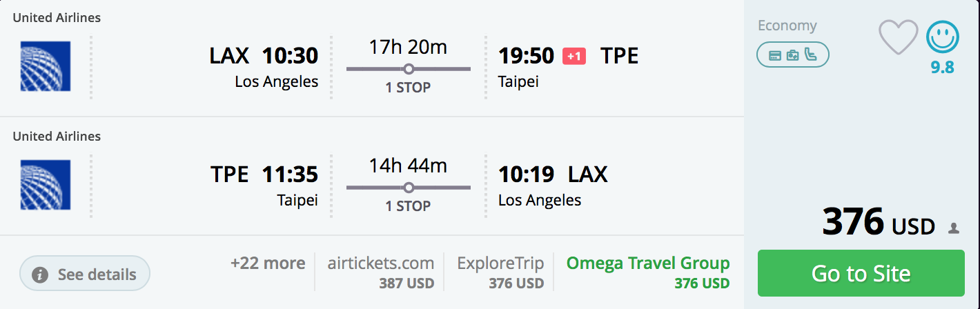The width and height of the screenshot is (980, 309).
Task: Choose the ExploreTrip 376 USD offer
Action: [x=500, y=272]
